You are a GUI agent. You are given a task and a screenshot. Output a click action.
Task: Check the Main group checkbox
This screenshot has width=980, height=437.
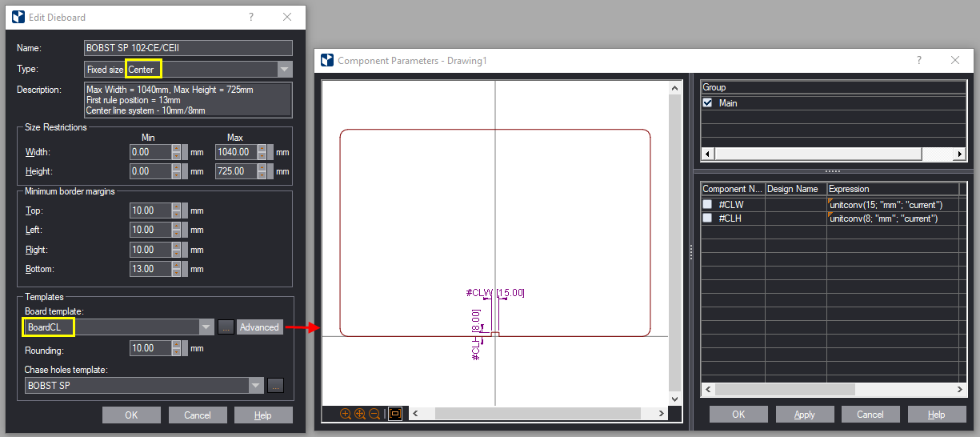point(707,103)
